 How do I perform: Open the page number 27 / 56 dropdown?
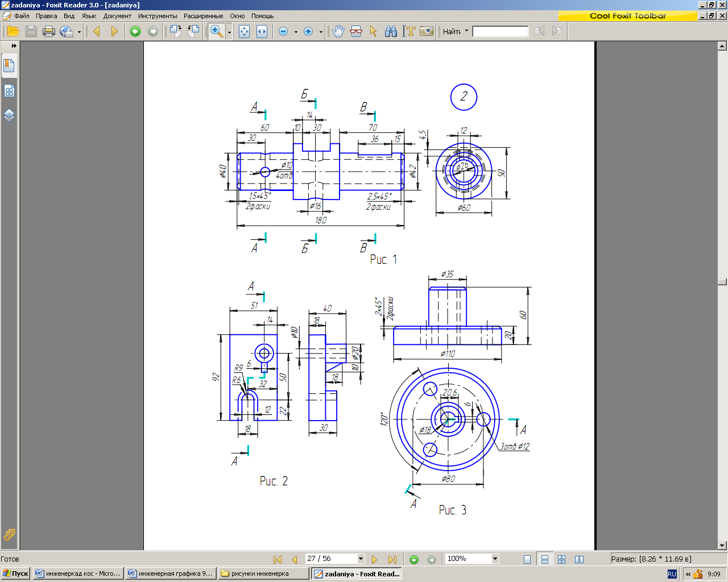[x=360, y=559]
